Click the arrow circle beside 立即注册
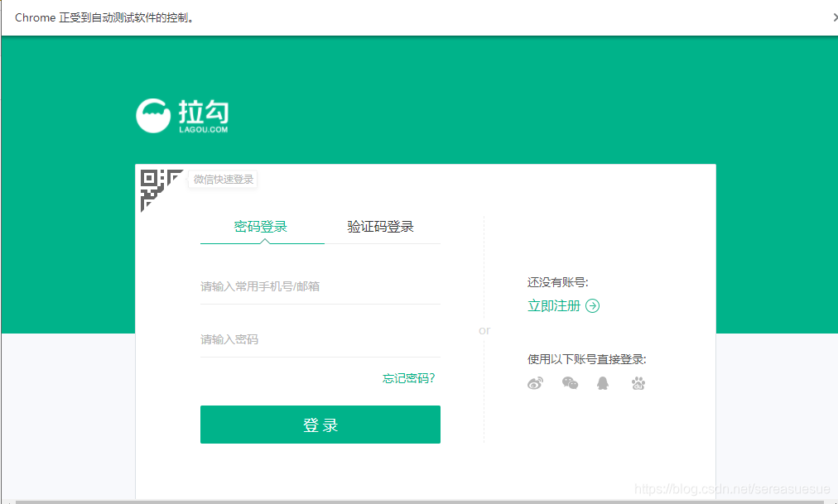838x504 pixels. coord(593,306)
